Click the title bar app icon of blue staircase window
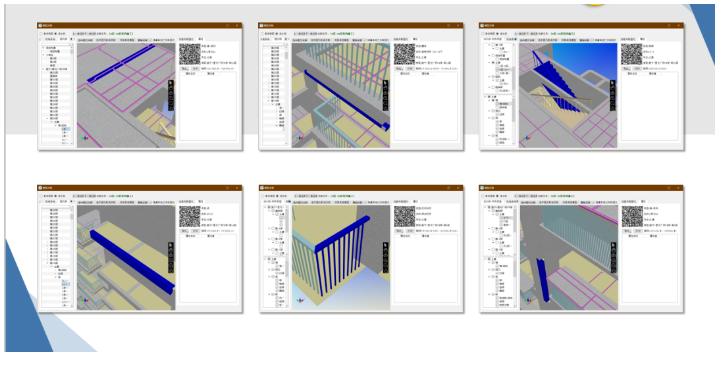This screenshot has height=368, width=722. (x=482, y=26)
